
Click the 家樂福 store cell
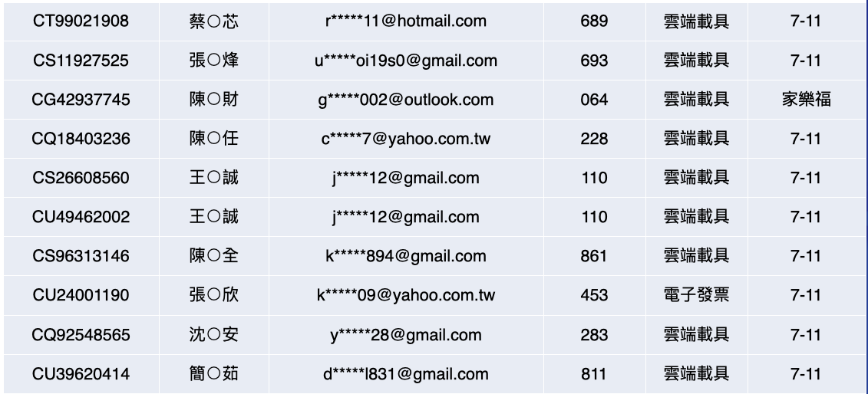(805, 100)
